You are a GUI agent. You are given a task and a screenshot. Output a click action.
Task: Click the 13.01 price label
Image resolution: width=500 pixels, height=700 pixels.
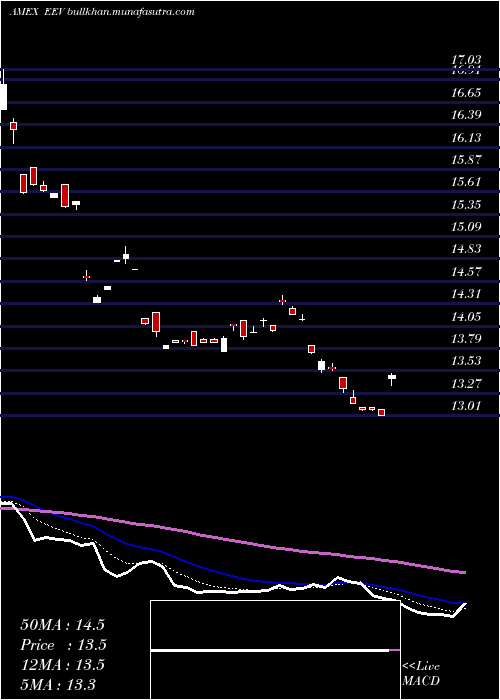466,406
